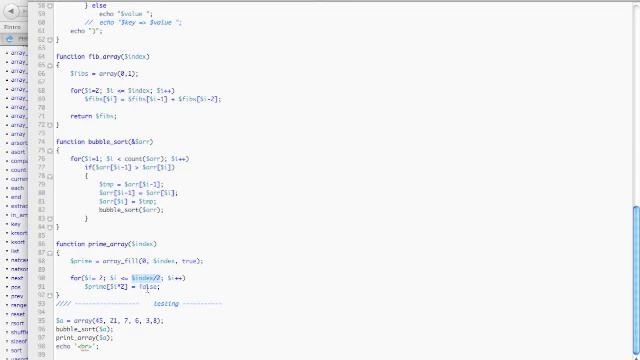Image resolution: width=640 pixels, height=360 pixels.
Task: Toggle the fold marker at line 84
Action: pos(50,227)
